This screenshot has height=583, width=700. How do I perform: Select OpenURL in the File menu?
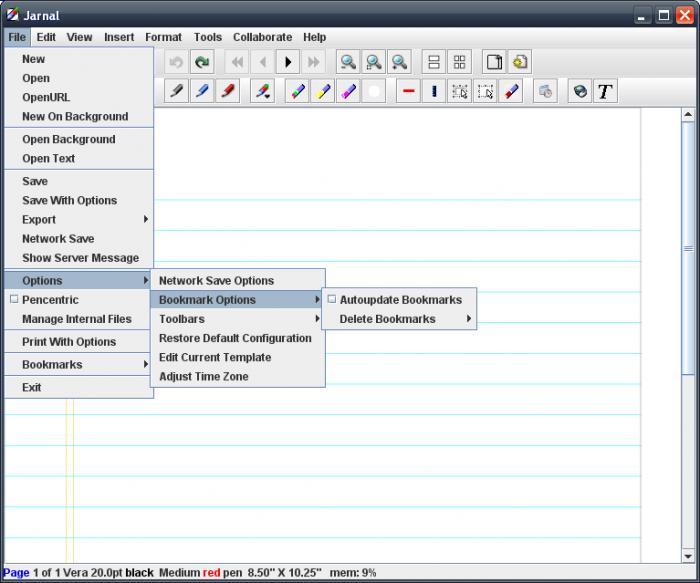[x=79, y=97]
